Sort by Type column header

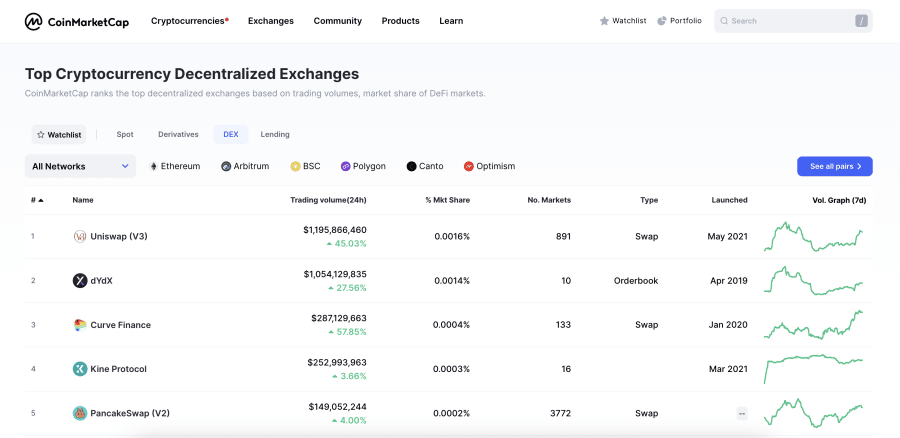click(x=649, y=200)
